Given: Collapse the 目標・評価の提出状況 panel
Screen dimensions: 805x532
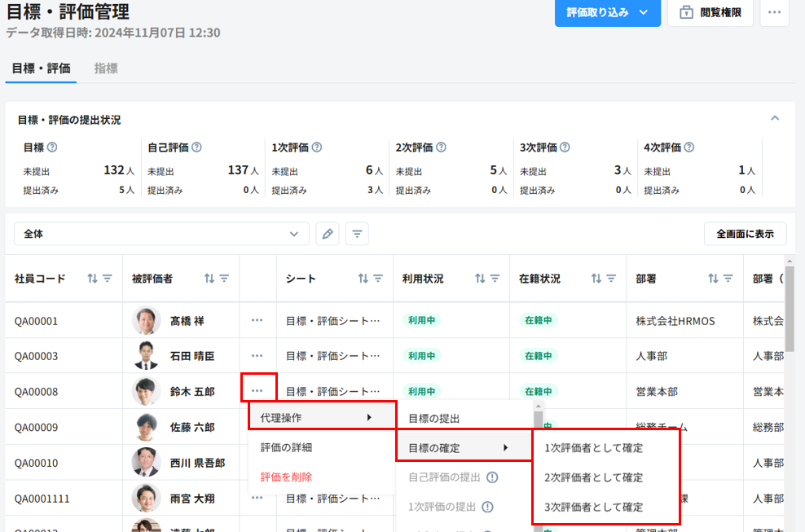Looking at the screenshot, I should tap(775, 118).
